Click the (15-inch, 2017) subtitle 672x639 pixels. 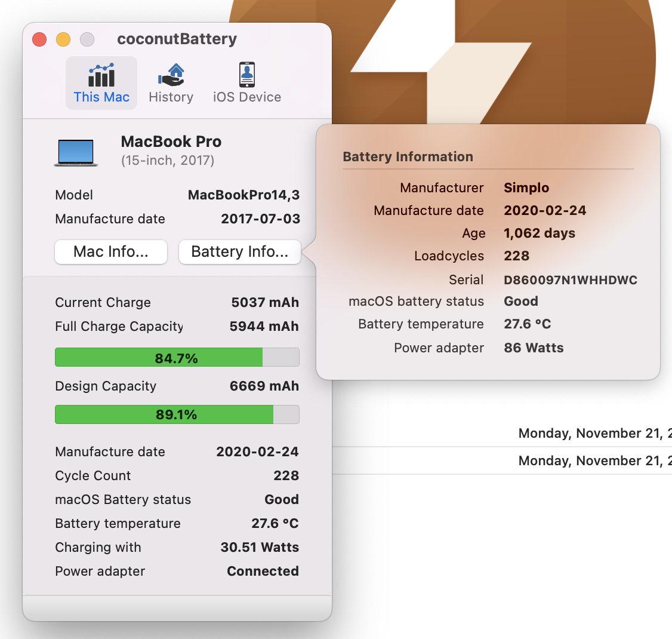168,161
